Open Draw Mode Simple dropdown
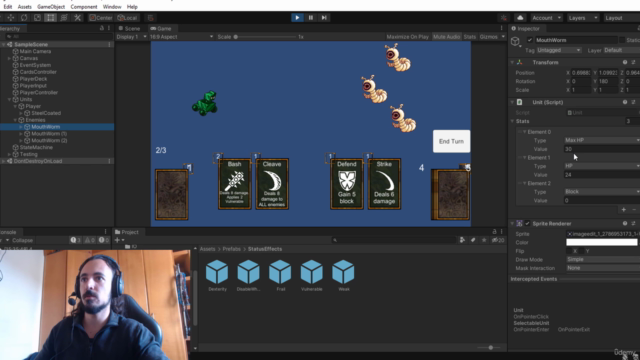Image resolution: width=640 pixels, height=360 pixels. pos(602,260)
